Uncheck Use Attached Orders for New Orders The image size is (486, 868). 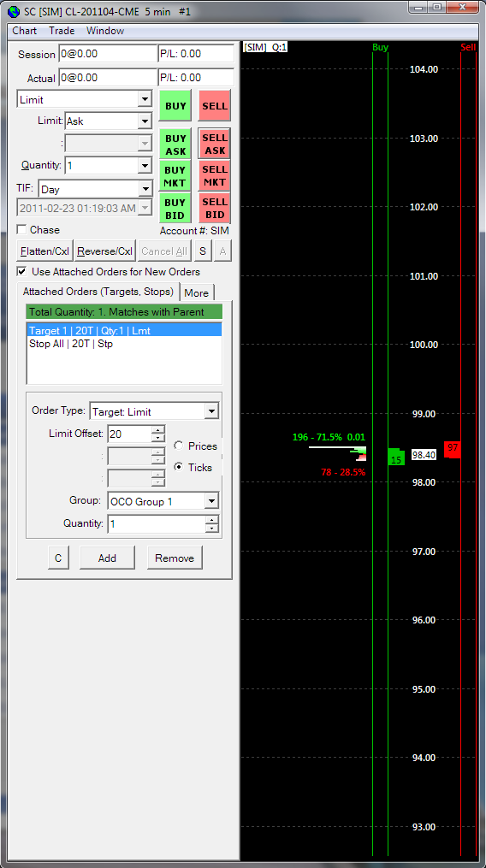click(x=21, y=272)
